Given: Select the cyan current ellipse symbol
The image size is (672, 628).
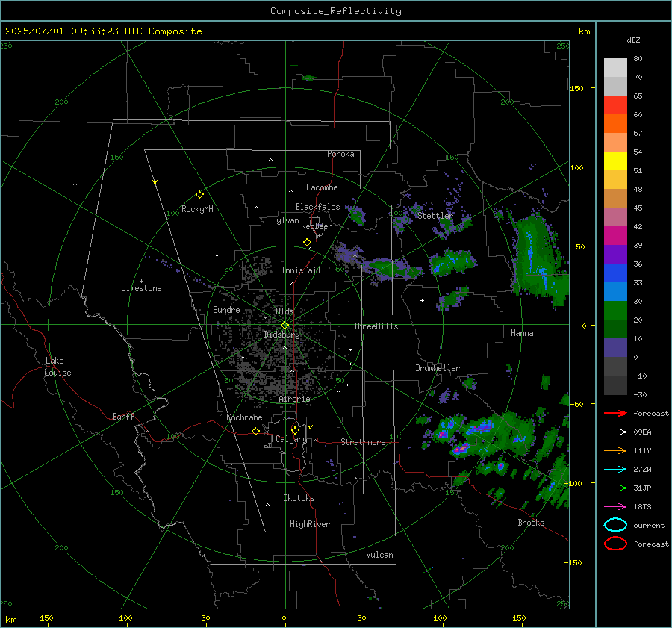Looking at the screenshot, I should (x=615, y=525).
